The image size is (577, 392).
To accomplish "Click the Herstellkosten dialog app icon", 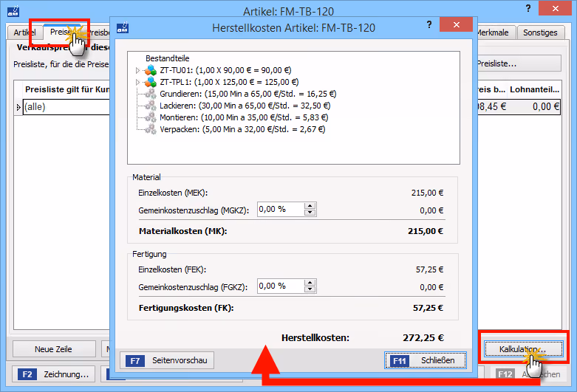I will pyautogui.click(x=123, y=27).
